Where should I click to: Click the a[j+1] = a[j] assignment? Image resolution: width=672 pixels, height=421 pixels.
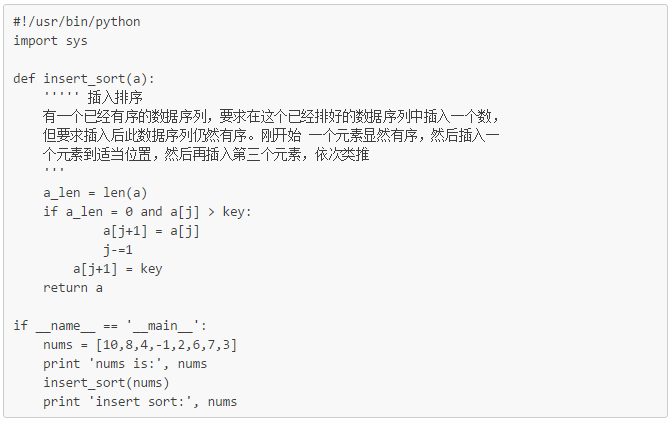(151, 231)
